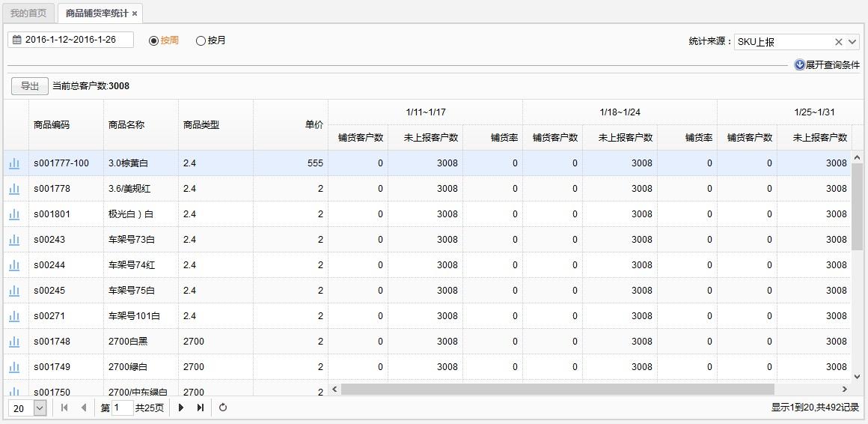Open page size dropdown showing 20
The height and width of the screenshot is (424, 868).
coord(40,408)
